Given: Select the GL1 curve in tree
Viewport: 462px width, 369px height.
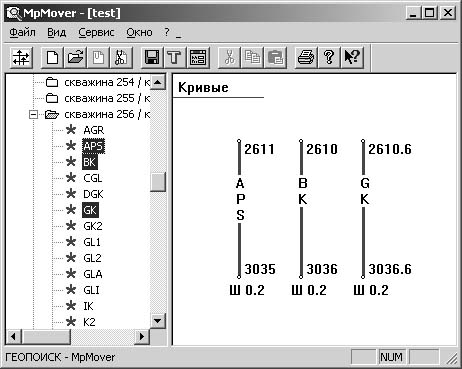Looking at the screenshot, I should tap(92, 242).
